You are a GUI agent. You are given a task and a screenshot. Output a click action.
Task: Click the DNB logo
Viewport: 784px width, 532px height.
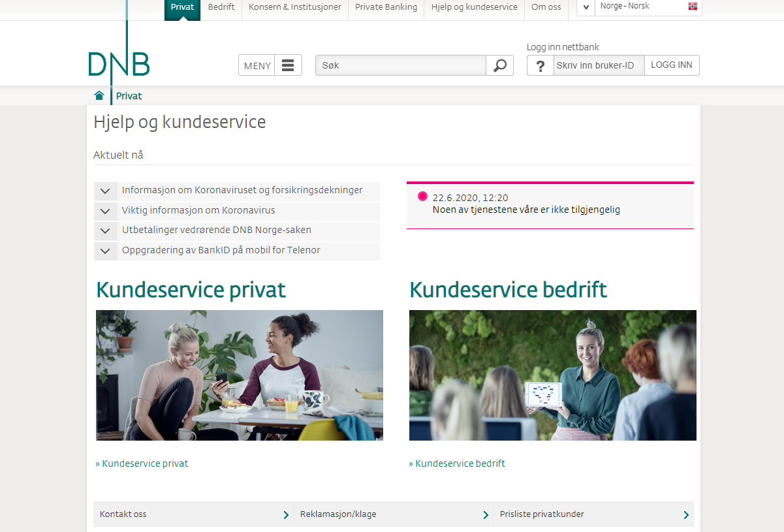[x=119, y=63]
